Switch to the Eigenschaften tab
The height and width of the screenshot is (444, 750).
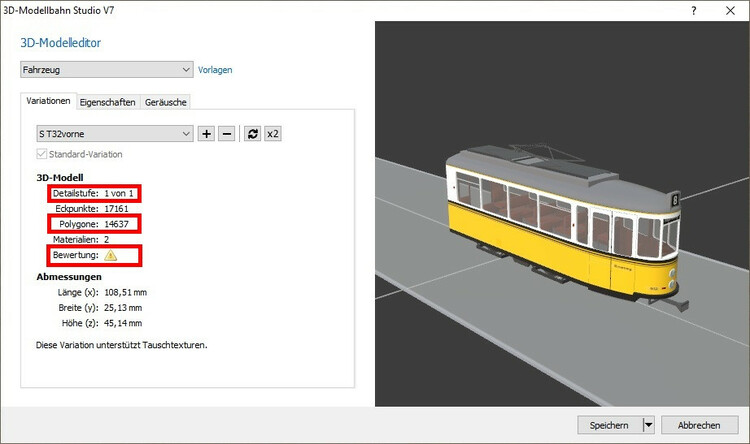107,102
